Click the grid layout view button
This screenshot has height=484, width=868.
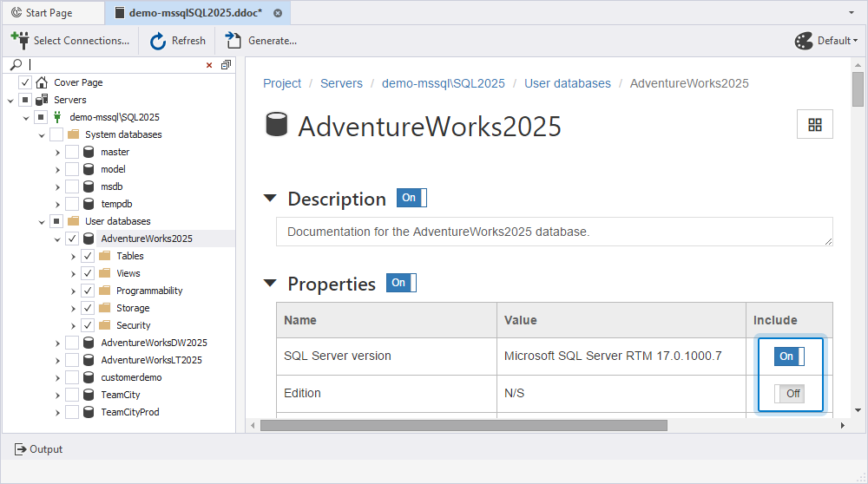(815, 124)
